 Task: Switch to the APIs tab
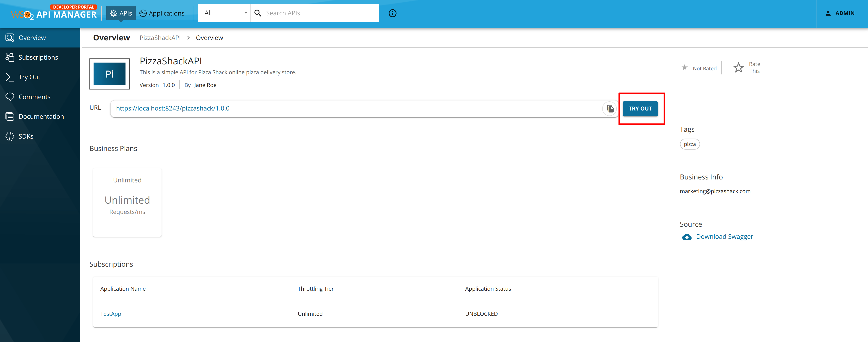[x=121, y=13]
